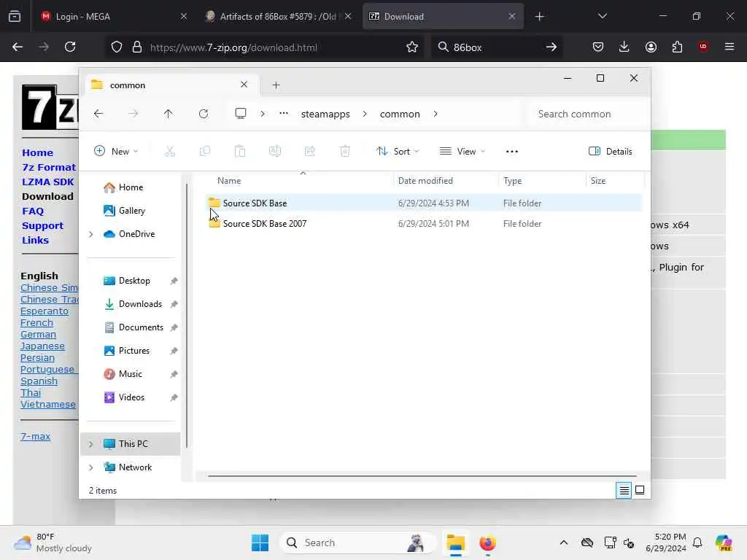Image resolution: width=747 pixels, height=560 pixels.
Task: Toggle the Details pane
Action: pos(611,152)
